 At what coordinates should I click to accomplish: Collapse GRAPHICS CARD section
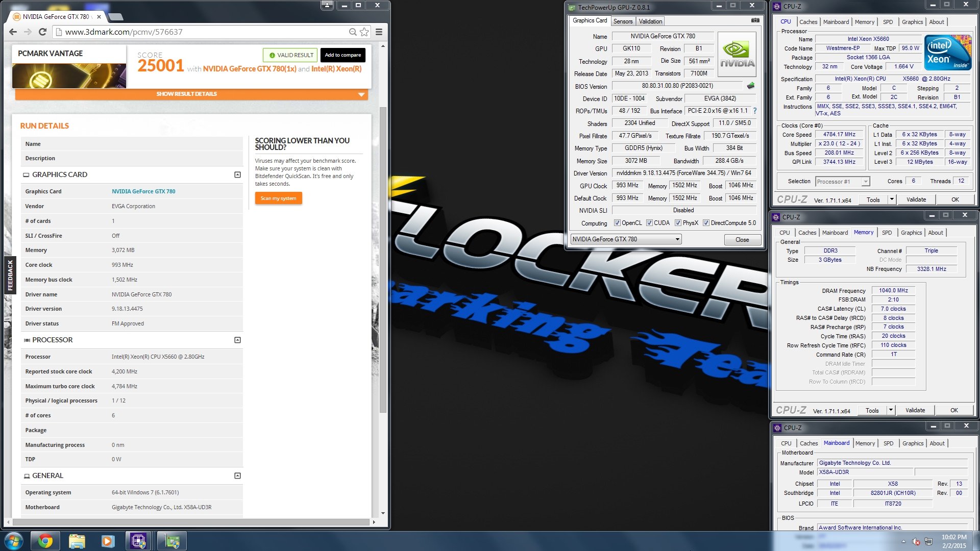pyautogui.click(x=237, y=174)
